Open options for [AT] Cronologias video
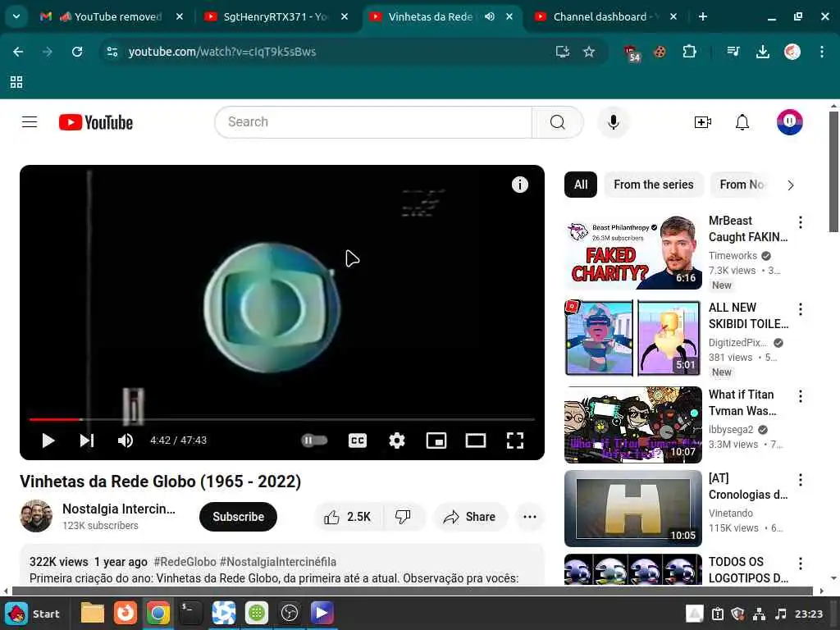840x630 pixels. tap(801, 479)
